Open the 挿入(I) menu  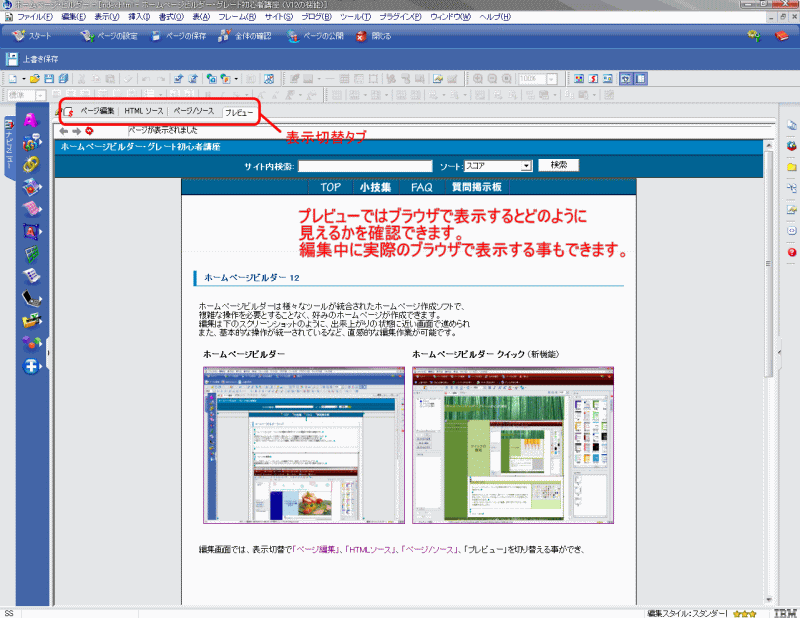point(139,17)
